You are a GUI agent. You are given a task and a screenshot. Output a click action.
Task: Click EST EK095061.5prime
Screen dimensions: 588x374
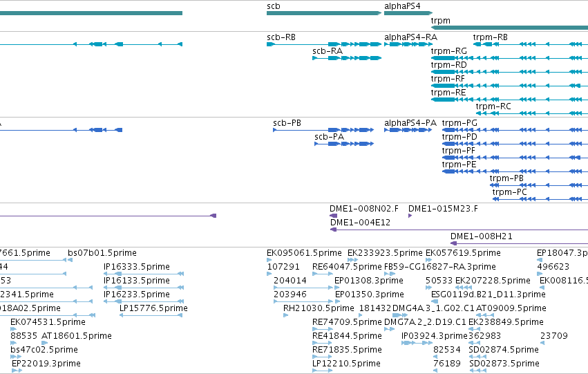pyautogui.click(x=269, y=259)
